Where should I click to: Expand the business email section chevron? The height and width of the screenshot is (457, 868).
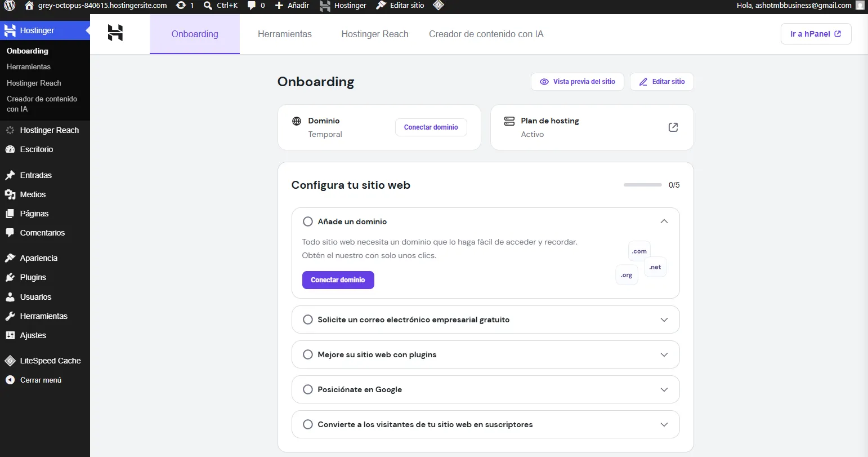664,320
